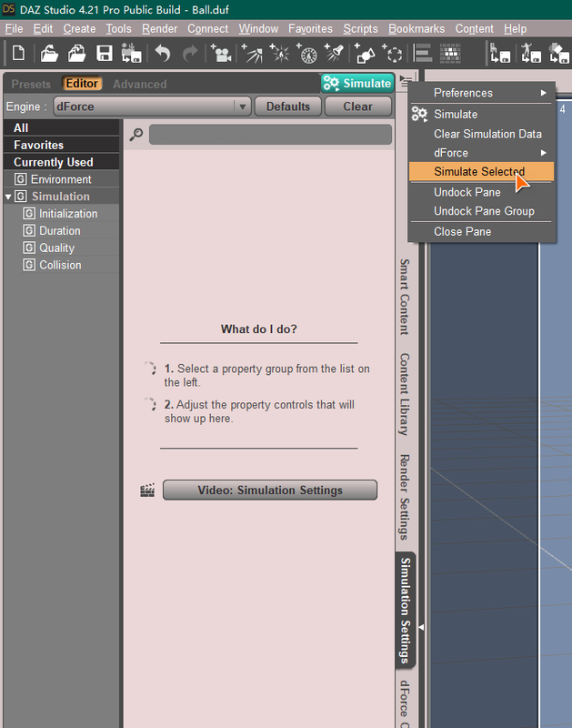Create a new point light
Image resolution: width=572 pixels, height=728 pixels.
click(x=280, y=53)
